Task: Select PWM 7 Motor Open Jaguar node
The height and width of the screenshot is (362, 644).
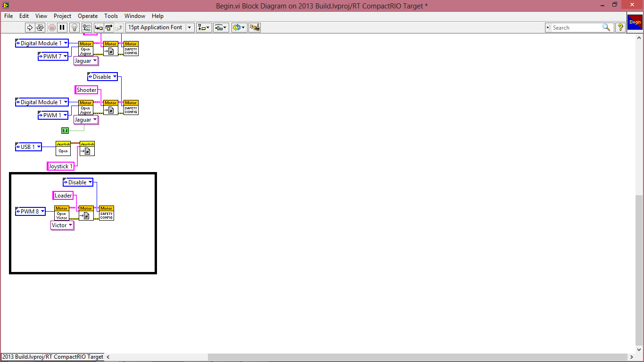Action: pyautogui.click(x=85, y=49)
